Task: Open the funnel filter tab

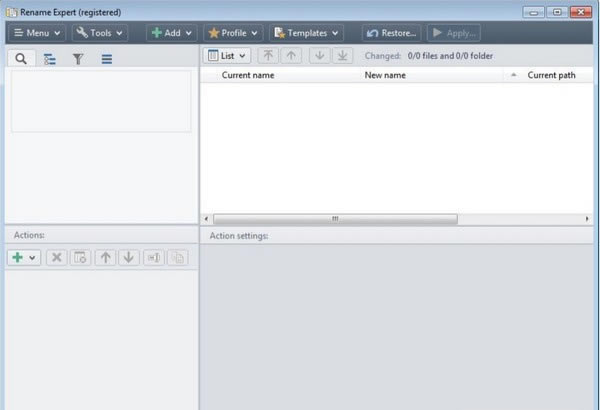Action: coord(78,59)
